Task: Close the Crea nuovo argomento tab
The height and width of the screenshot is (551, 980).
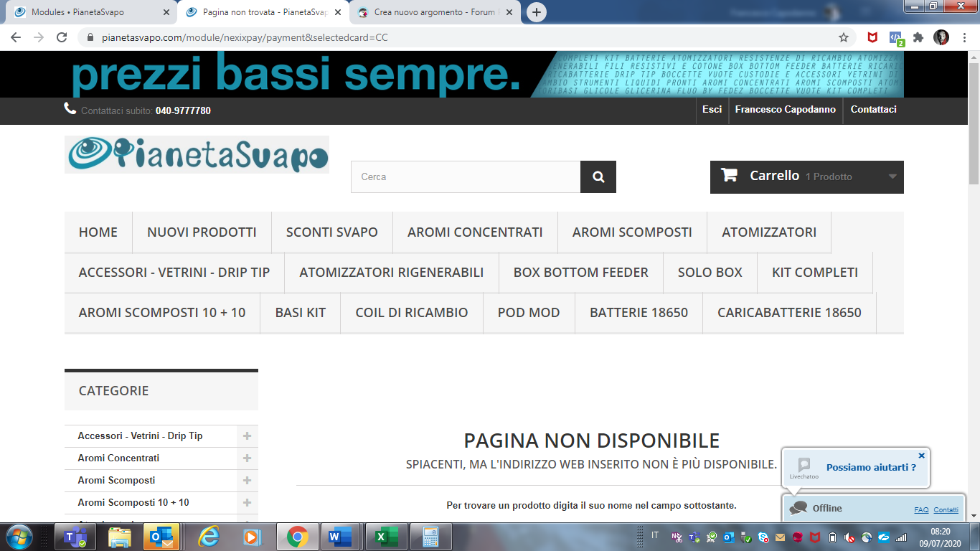Action: pyautogui.click(x=509, y=12)
